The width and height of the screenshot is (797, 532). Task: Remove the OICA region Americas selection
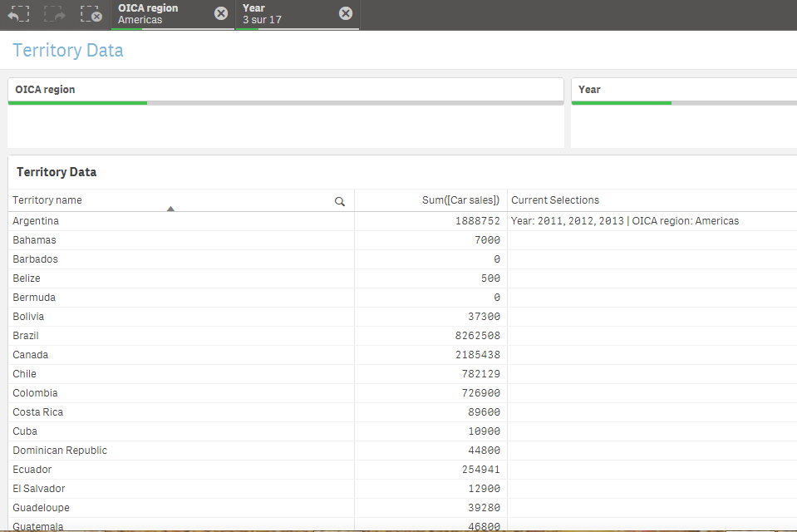pos(221,13)
